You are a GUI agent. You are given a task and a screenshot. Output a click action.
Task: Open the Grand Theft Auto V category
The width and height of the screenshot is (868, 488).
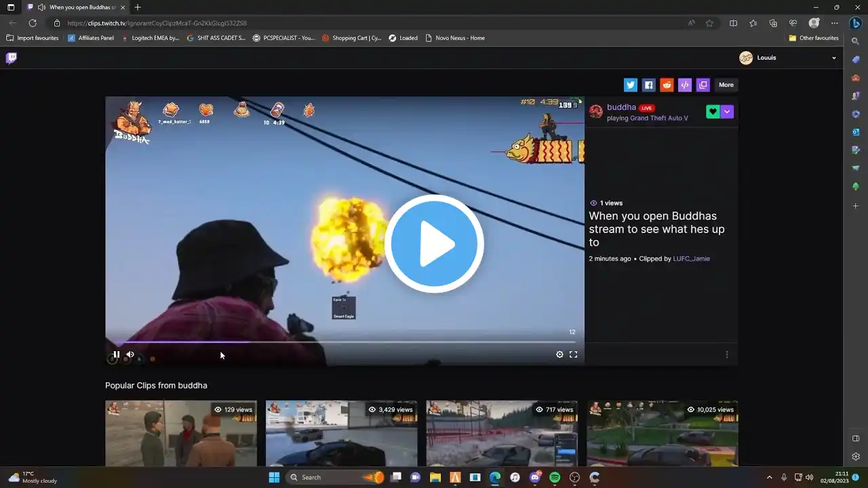(659, 118)
